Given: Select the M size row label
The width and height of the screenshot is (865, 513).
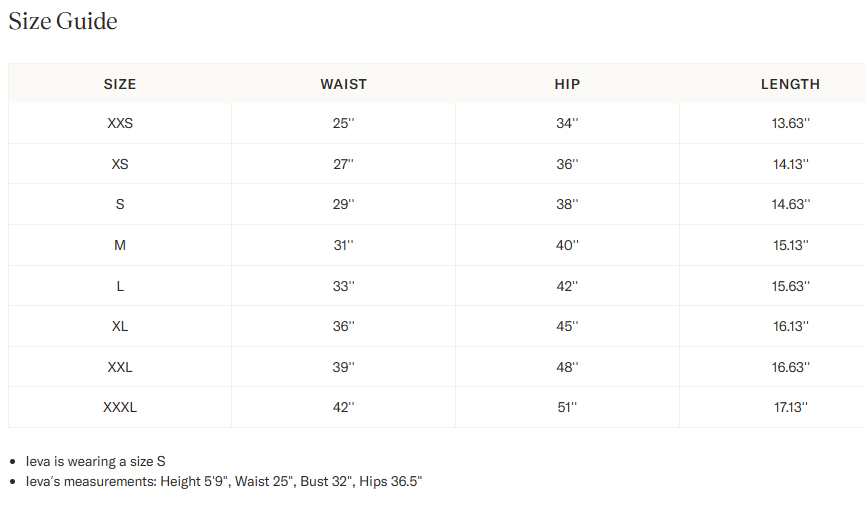Looking at the screenshot, I should [120, 245].
